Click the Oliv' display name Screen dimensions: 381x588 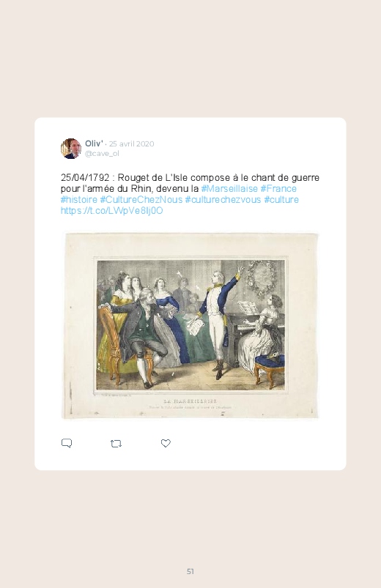click(94, 144)
